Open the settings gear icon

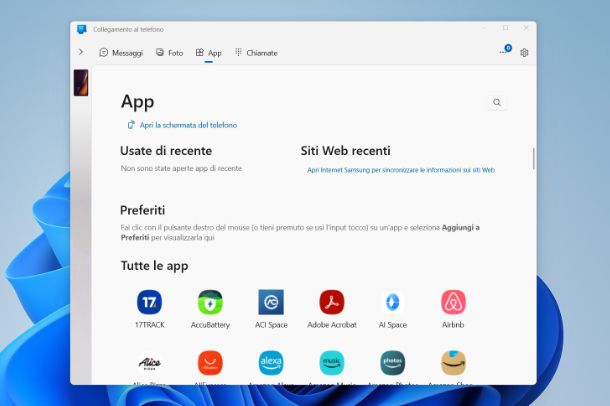524,52
